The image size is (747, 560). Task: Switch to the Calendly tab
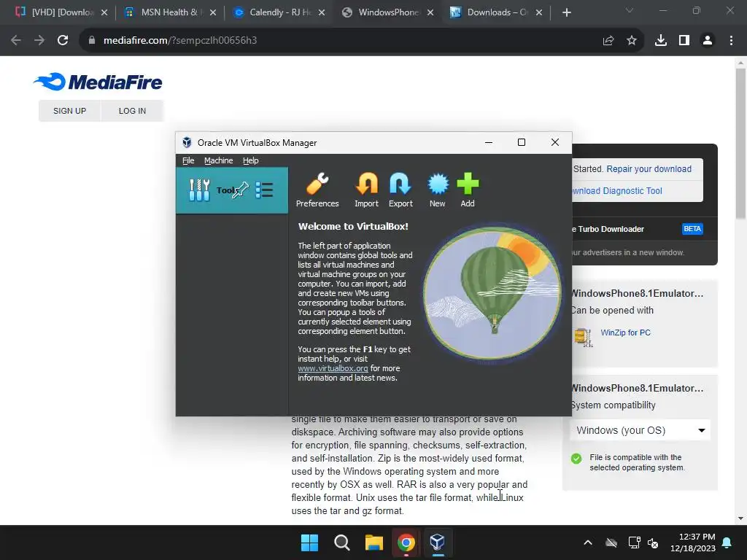point(279,12)
